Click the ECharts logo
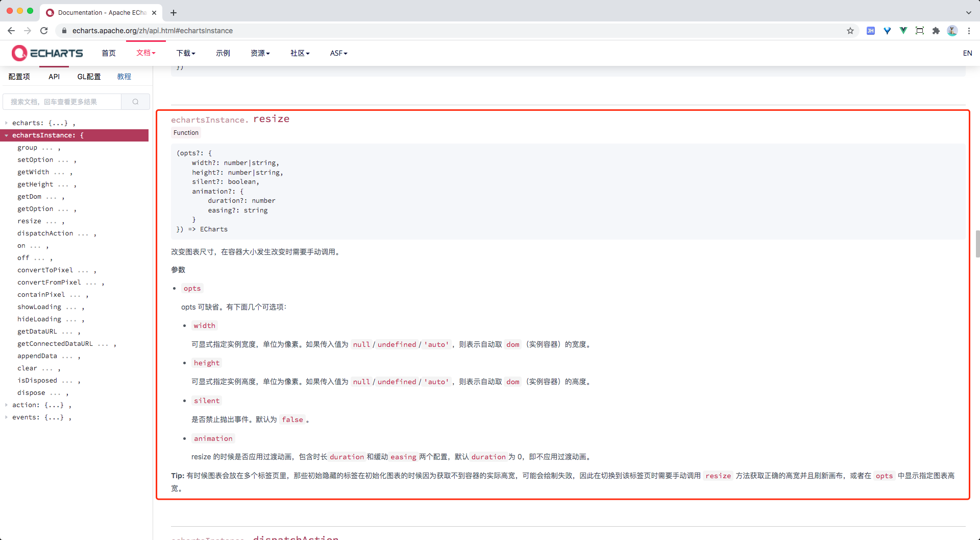This screenshot has height=540, width=980. click(47, 53)
